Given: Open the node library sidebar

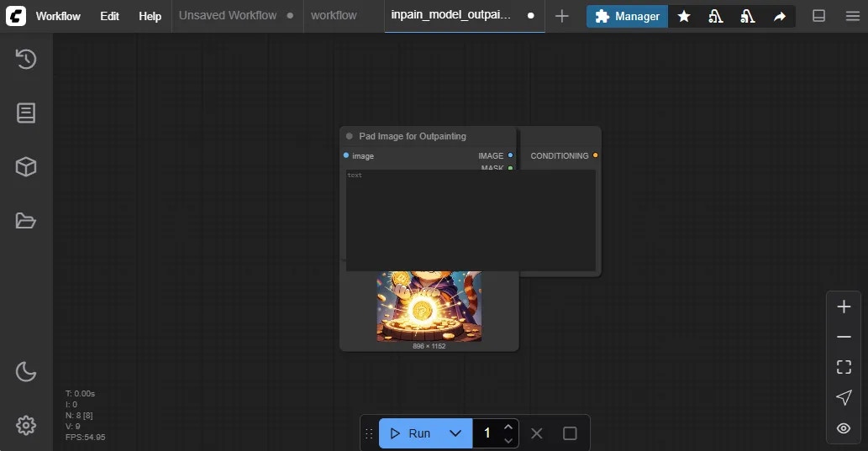Looking at the screenshot, I should tap(26, 113).
